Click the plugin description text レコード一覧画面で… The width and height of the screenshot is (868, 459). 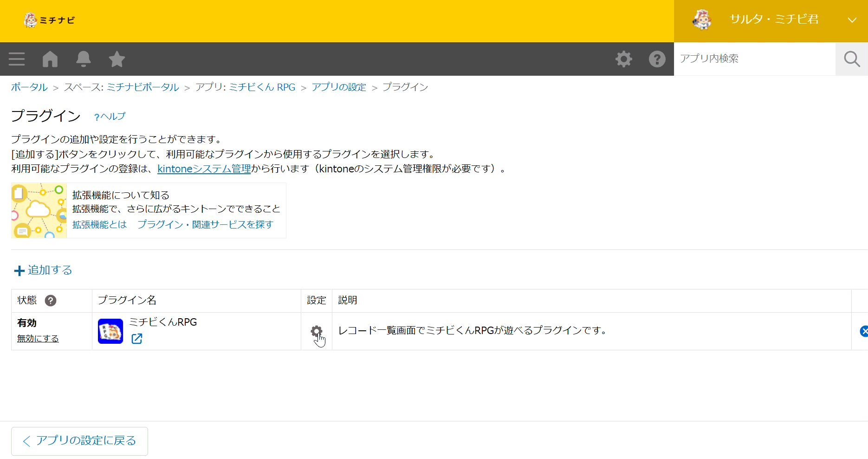(x=472, y=330)
